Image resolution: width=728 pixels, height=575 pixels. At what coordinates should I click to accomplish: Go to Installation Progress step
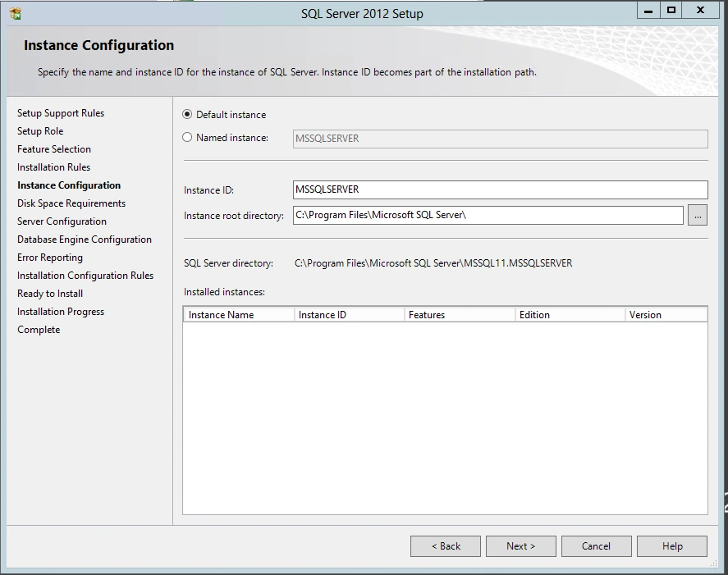tap(61, 312)
